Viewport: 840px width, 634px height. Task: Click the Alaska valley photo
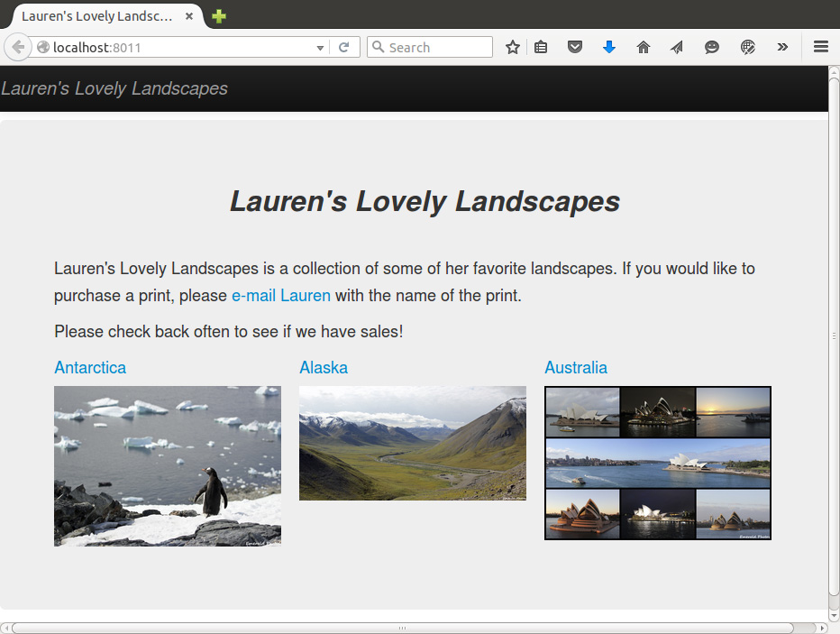[413, 443]
